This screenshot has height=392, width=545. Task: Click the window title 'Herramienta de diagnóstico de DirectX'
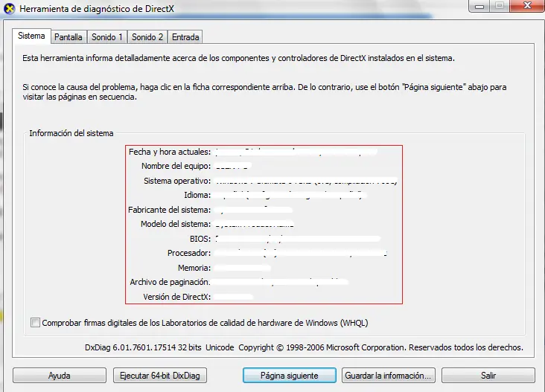97,9
